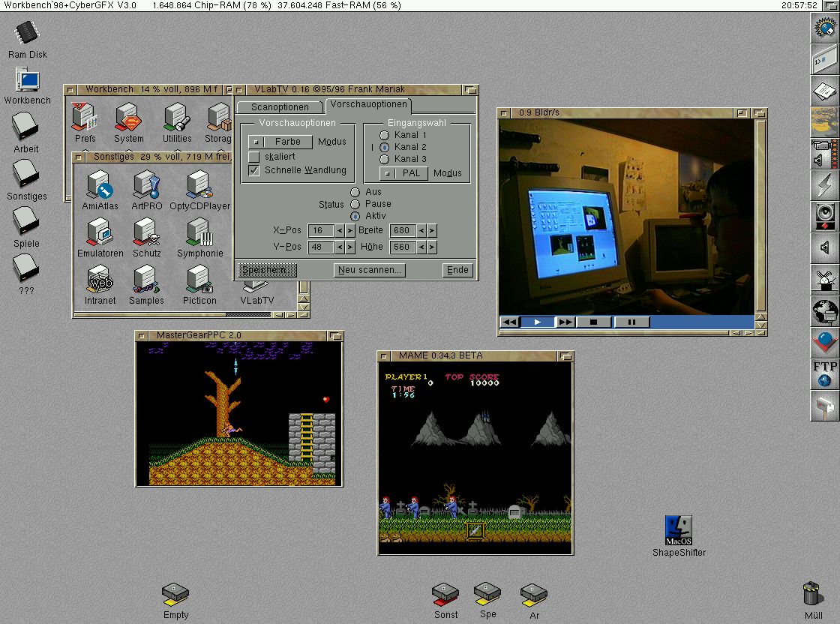Switch to the Scanoptionen tab
The image size is (840, 624).
coord(280,107)
